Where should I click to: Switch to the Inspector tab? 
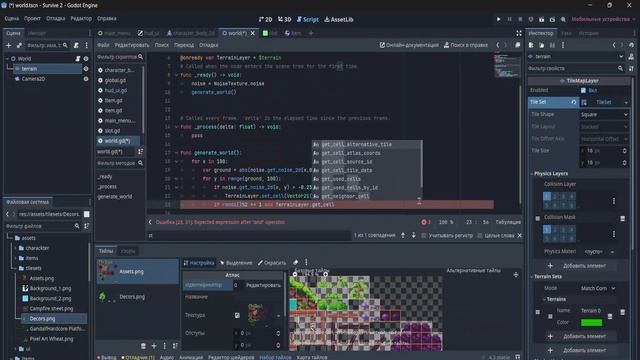coord(541,33)
